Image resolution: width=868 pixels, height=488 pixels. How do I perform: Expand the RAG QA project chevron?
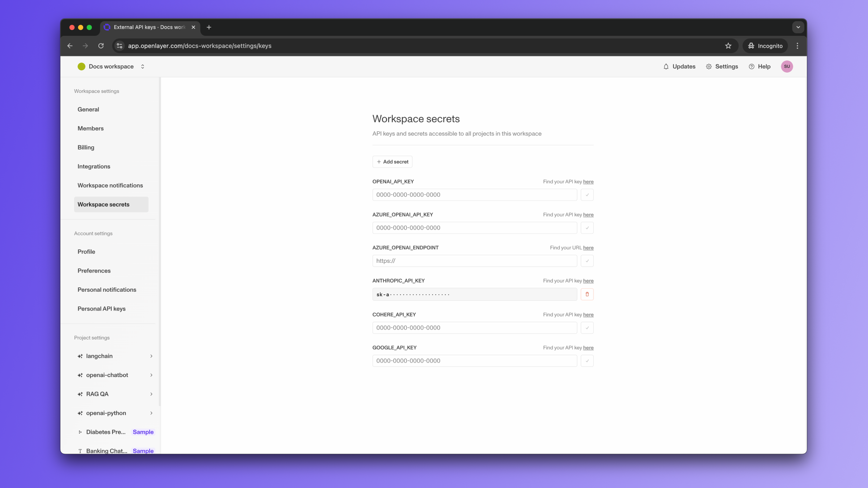click(151, 394)
